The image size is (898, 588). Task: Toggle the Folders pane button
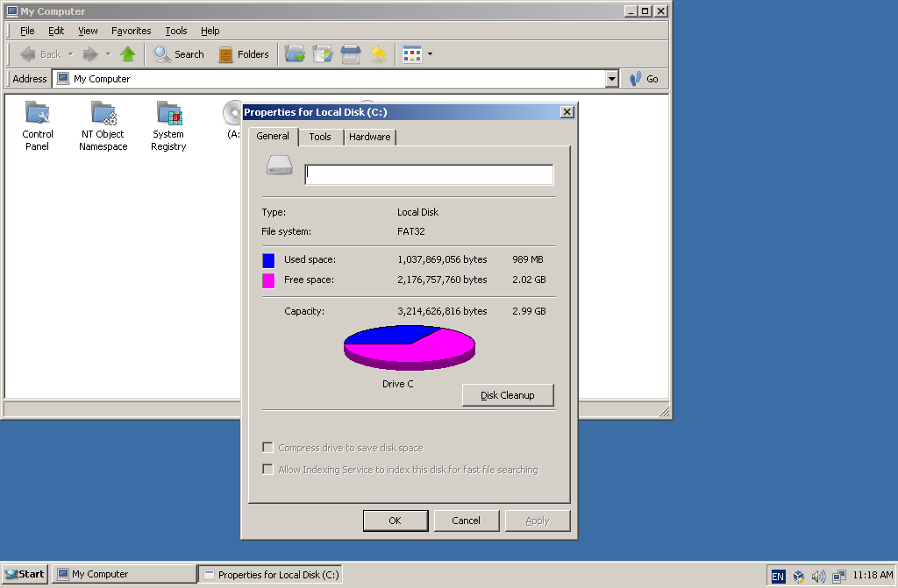[x=244, y=54]
